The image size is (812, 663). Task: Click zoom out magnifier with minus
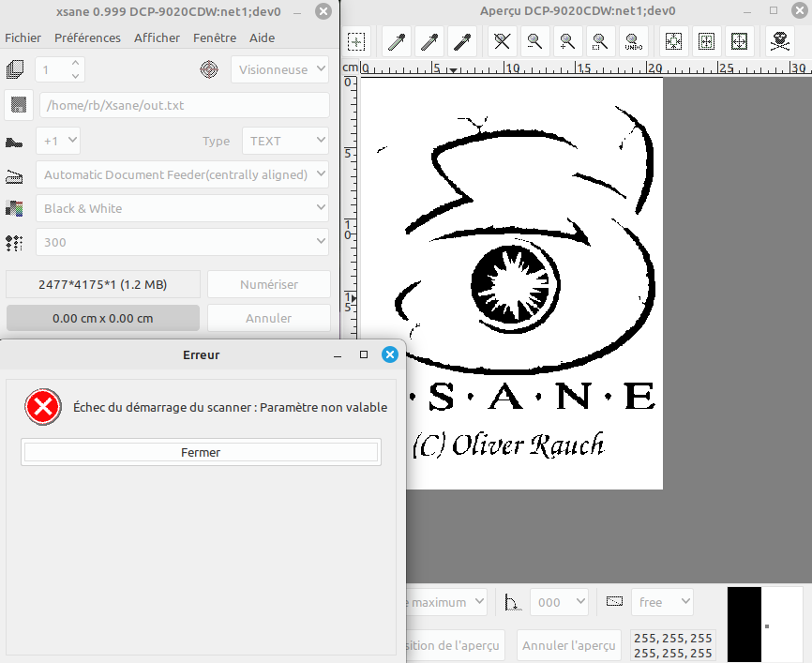pos(535,41)
